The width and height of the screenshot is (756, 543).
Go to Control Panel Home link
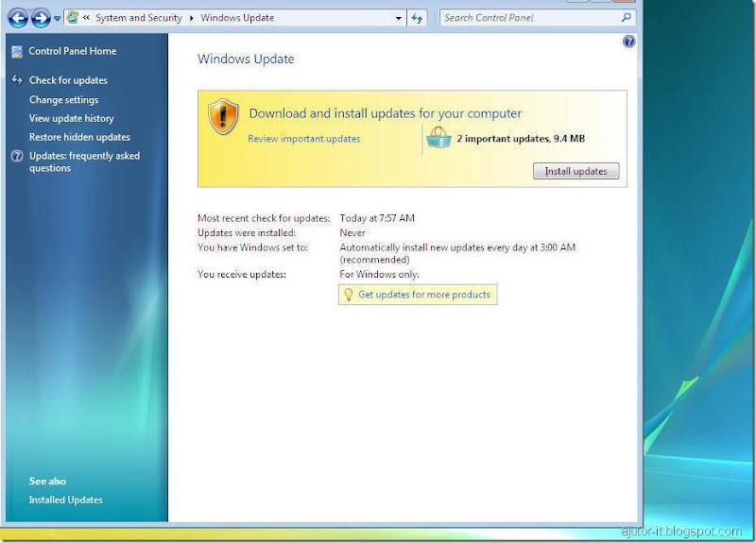click(73, 51)
